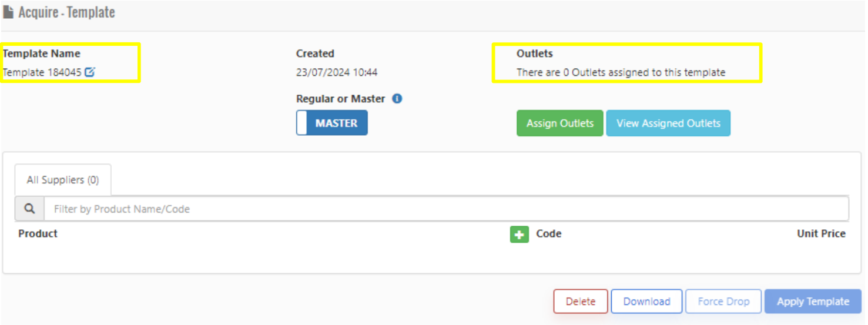Focus the Filter by Product Name/Code field

click(x=445, y=209)
